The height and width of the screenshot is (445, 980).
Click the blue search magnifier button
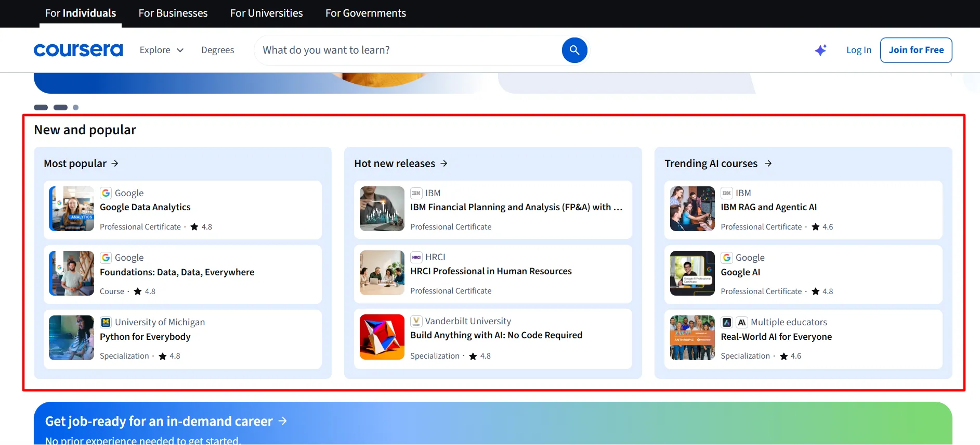pos(574,50)
